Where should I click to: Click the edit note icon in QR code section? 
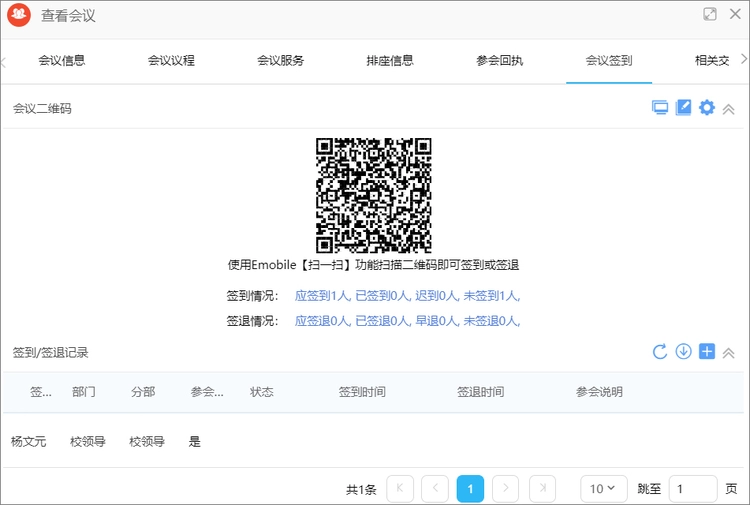click(684, 108)
